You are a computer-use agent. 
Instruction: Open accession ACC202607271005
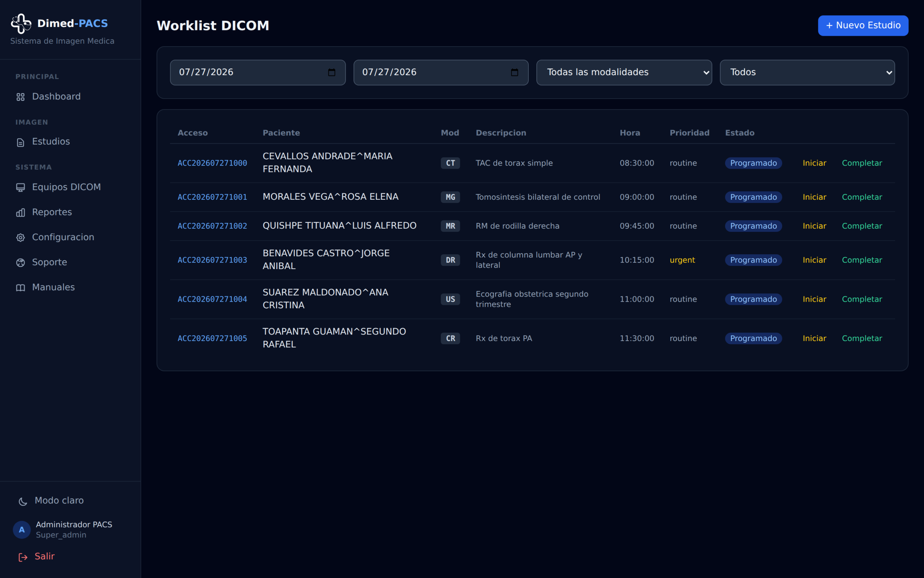(x=212, y=338)
